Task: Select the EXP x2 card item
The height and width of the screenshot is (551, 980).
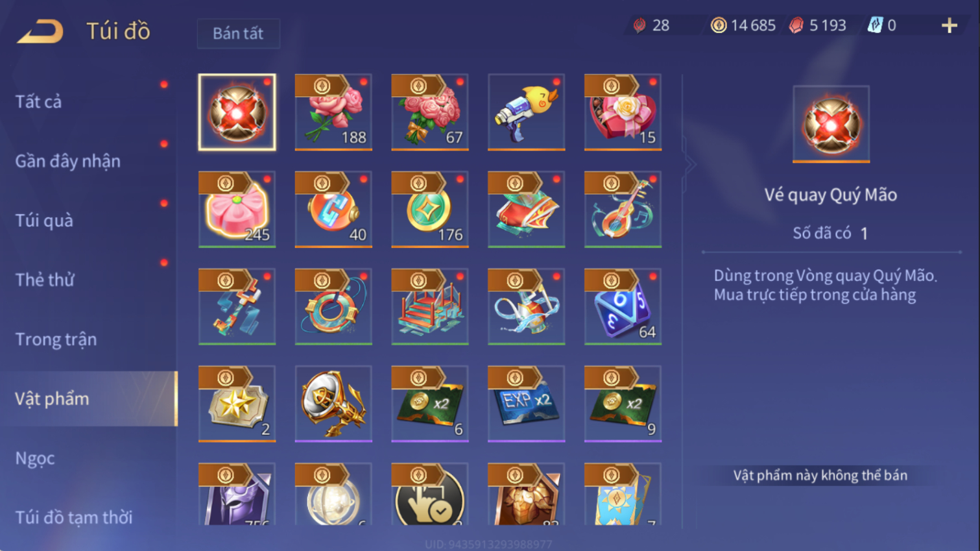Action: [x=526, y=404]
